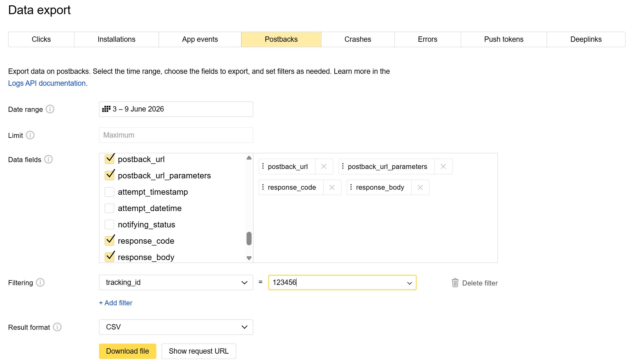
Task: Remove the response_code chip with X
Action: pos(332,187)
